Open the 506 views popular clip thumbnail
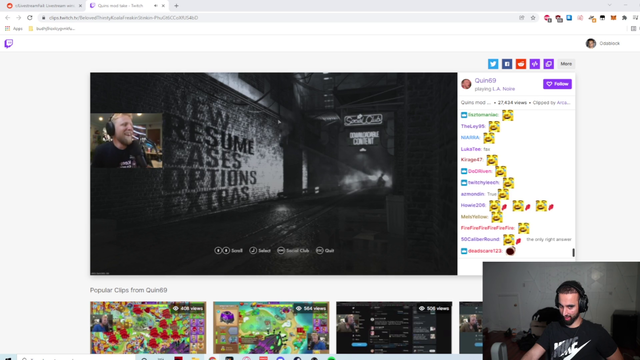Image resolution: width=640 pixels, height=360 pixels. (x=394, y=327)
